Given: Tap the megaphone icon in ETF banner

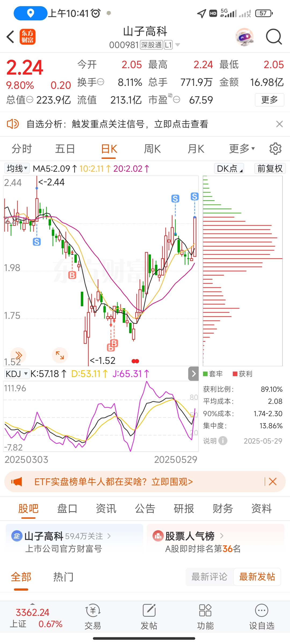Looking at the screenshot, I should (17, 482).
